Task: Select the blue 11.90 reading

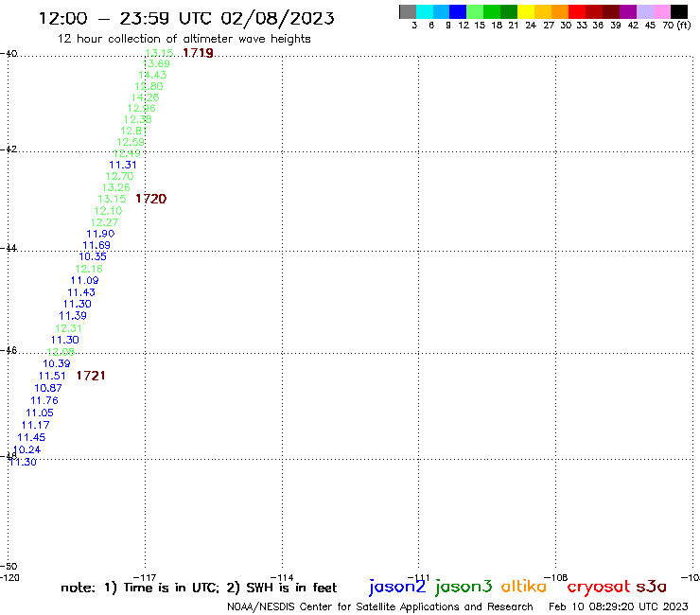Action: point(100,234)
